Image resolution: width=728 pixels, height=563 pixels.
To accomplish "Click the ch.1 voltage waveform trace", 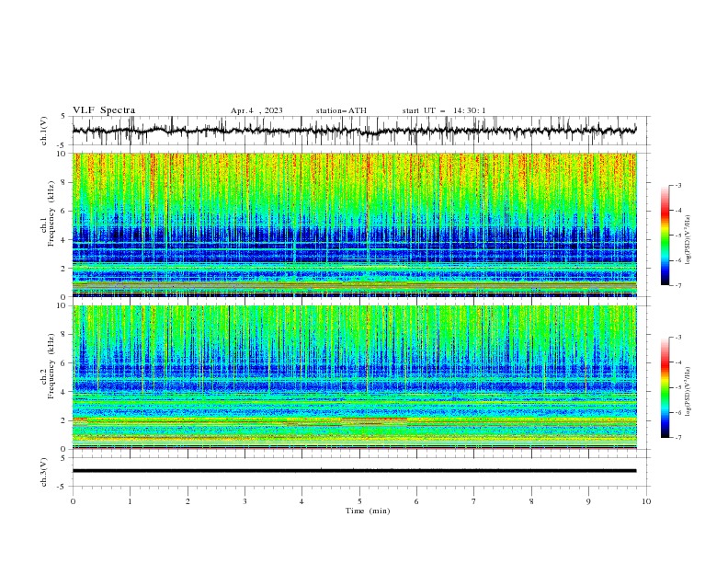I will 354,131.
